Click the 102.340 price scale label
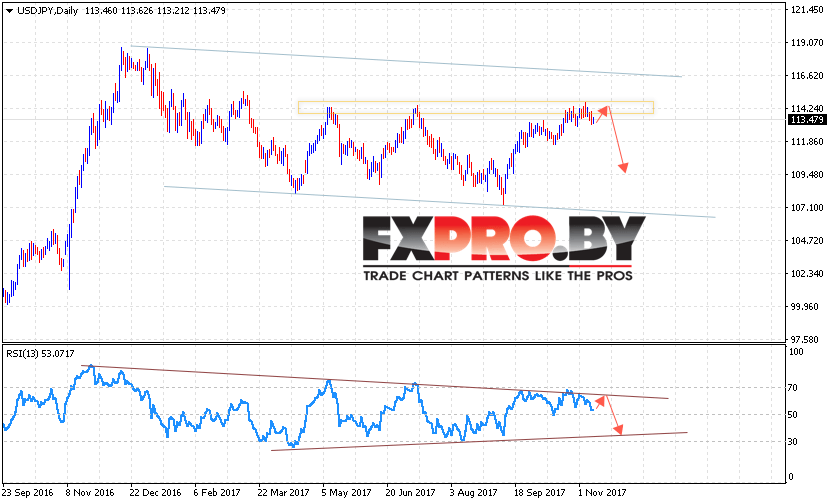The height and width of the screenshot is (504, 828). pos(807,274)
